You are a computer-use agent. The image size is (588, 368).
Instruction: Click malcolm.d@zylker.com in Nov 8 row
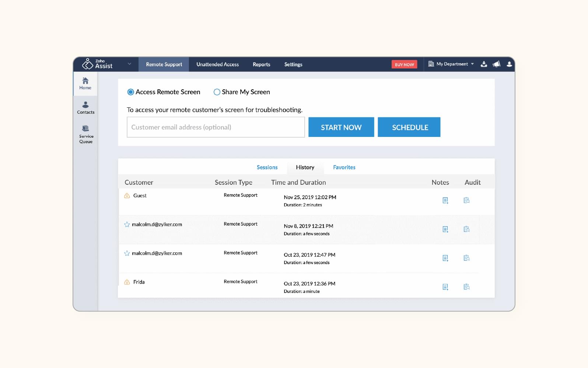click(x=157, y=224)
